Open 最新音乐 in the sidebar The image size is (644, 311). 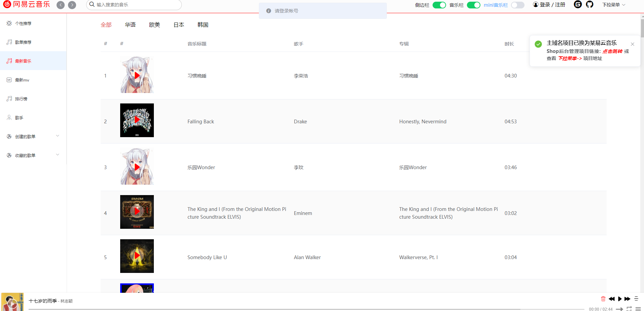pyautogui.click(x=33, y=61)
